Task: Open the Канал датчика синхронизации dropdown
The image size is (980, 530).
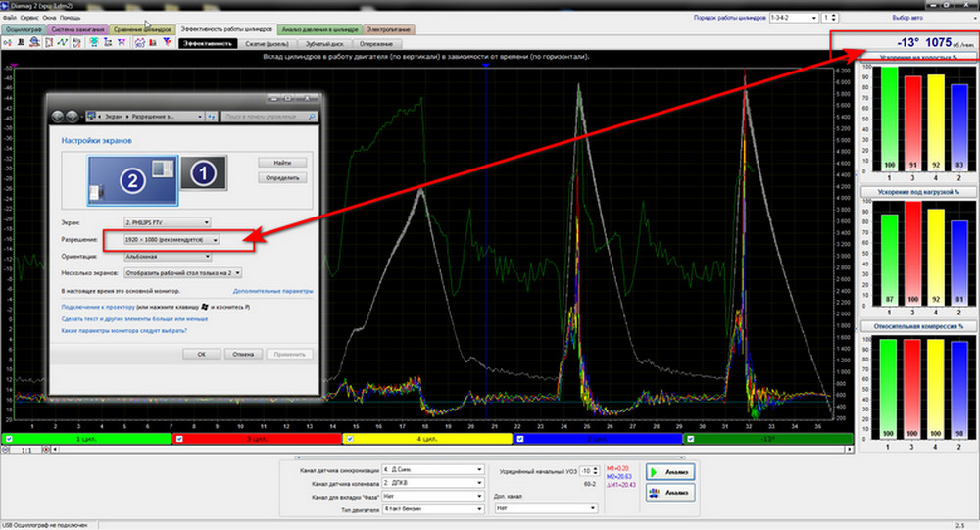Action: pyautogui.click(x=433, y=469)
